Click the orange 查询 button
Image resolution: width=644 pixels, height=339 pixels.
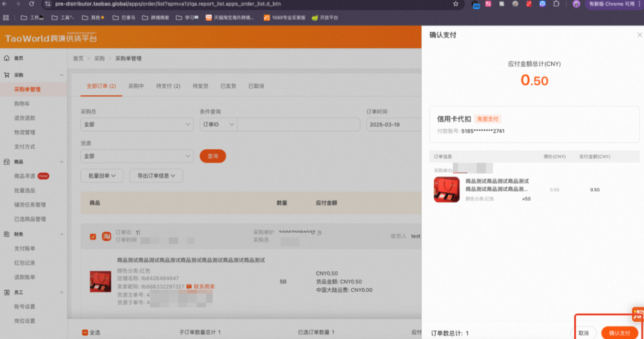coord(213,156)
